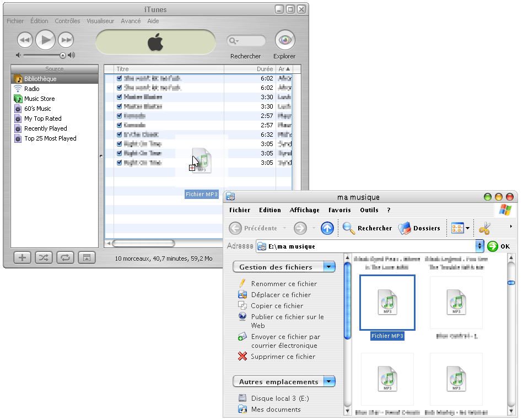Viewport: 523px width, 420px height.
Task: Click the green OK go button
Action: point(499,246)
